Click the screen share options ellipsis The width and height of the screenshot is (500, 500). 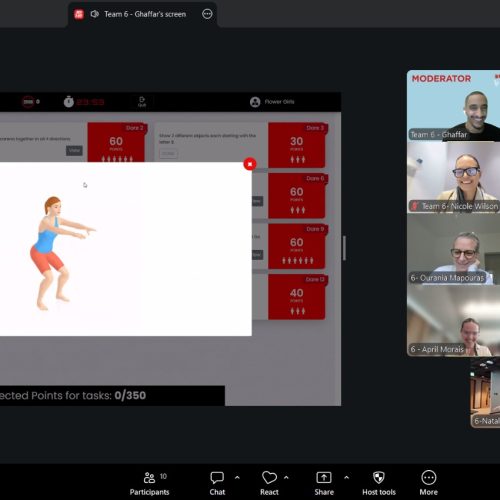pos(207,14)
